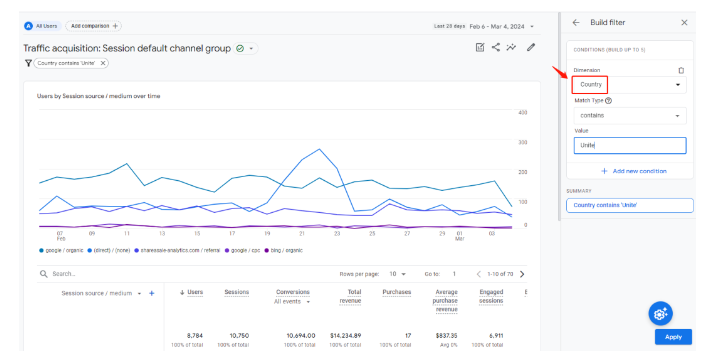725x363 pixels.
Task: Focus the Value text field
Action: pos(630,145)
